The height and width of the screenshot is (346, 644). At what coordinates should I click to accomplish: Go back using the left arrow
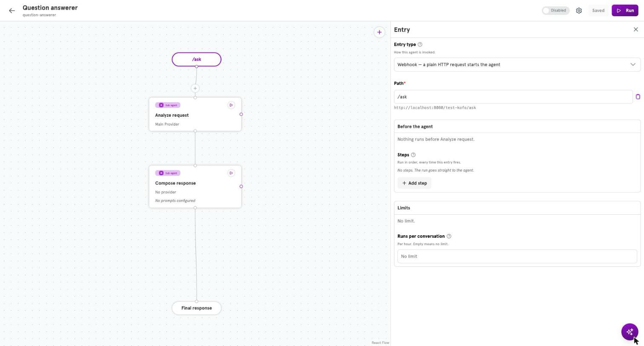coord(12,11)
